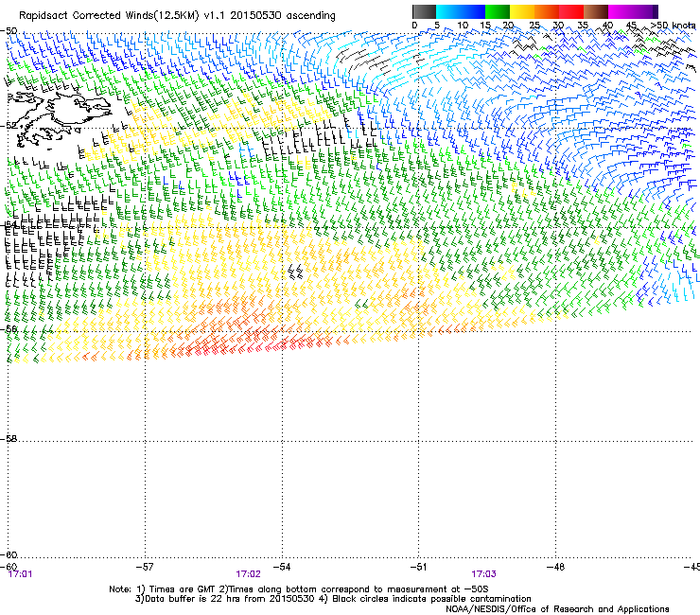
Task: Click the legend label '30'
Action: click(558, 25)
